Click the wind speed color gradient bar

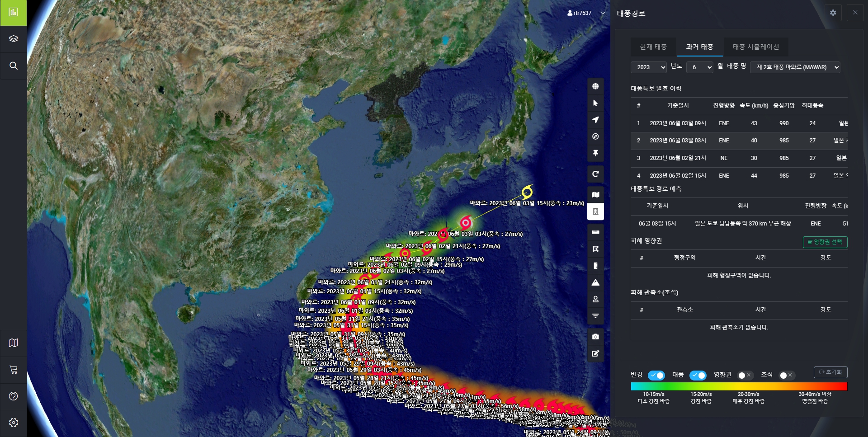pyautogui.click(x=739, y=386)
